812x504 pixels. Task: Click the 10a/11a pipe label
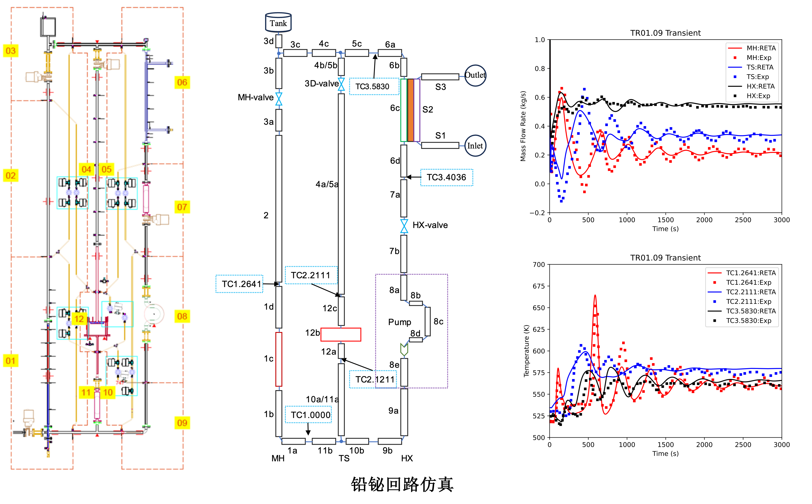point(322,399)
